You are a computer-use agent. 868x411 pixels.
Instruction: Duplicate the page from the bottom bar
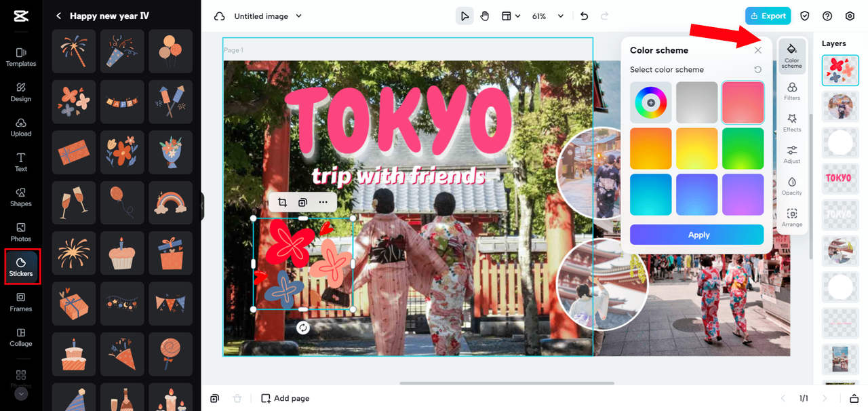(214, 398)
